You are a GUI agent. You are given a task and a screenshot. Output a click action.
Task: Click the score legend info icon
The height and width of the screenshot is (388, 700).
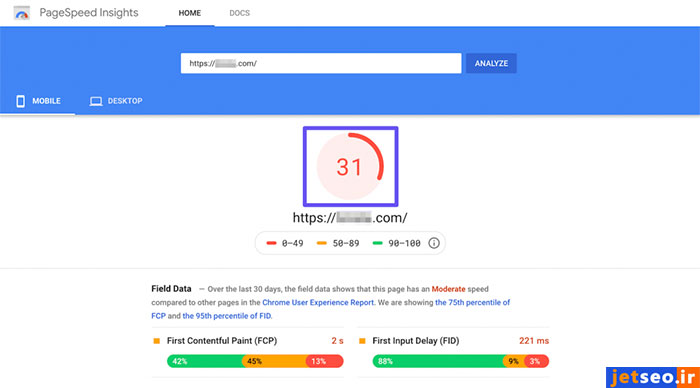[x=434, y=243]
